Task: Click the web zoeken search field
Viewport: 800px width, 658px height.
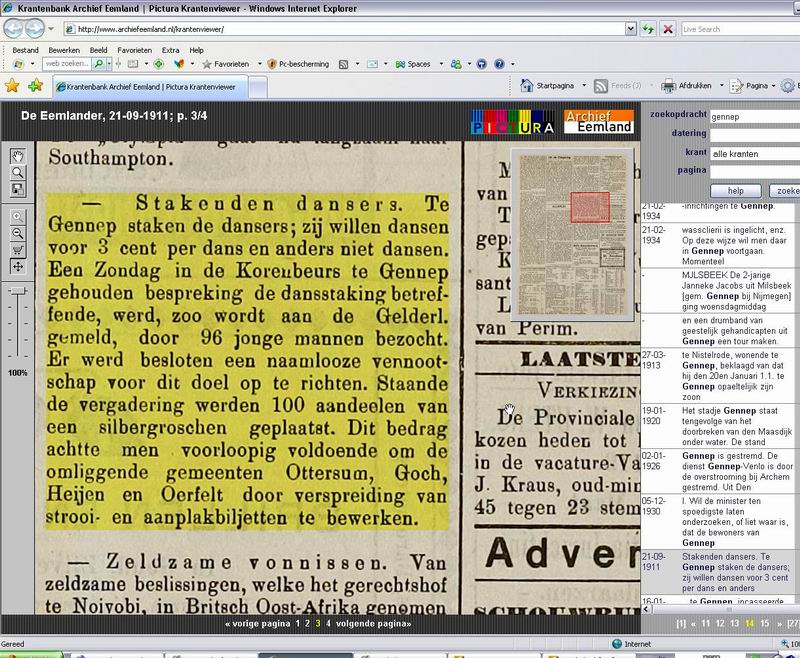Action: [67, 64]
